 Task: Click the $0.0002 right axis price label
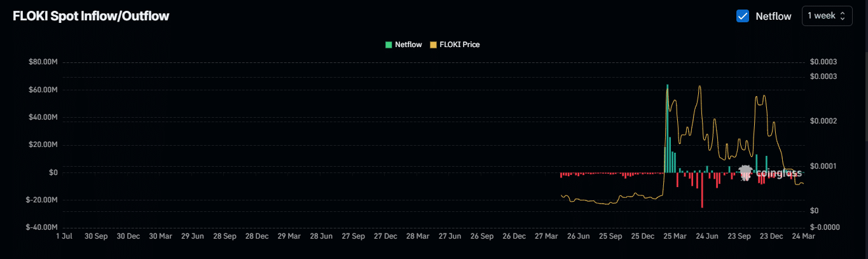click(823, 121)
